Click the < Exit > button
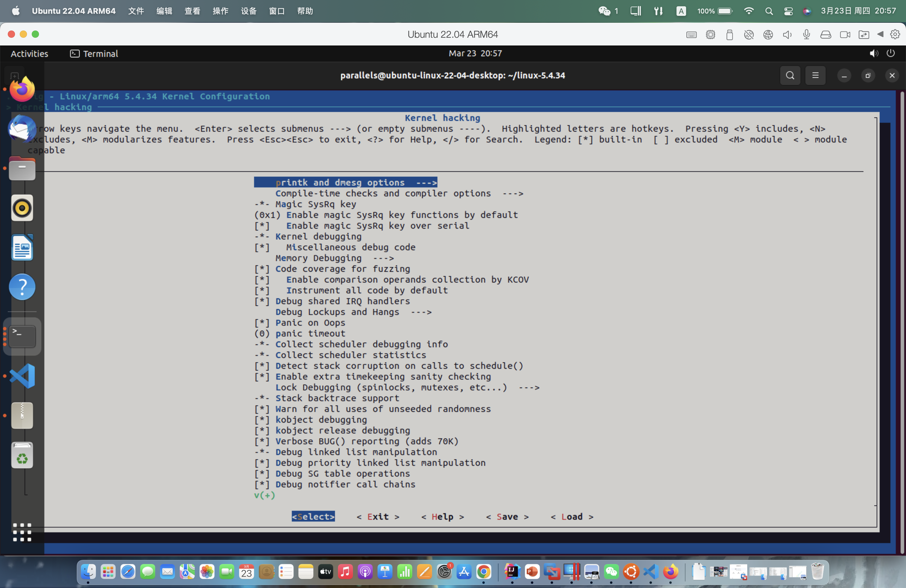The image size is (906, 588). click(x=378, y=516)
